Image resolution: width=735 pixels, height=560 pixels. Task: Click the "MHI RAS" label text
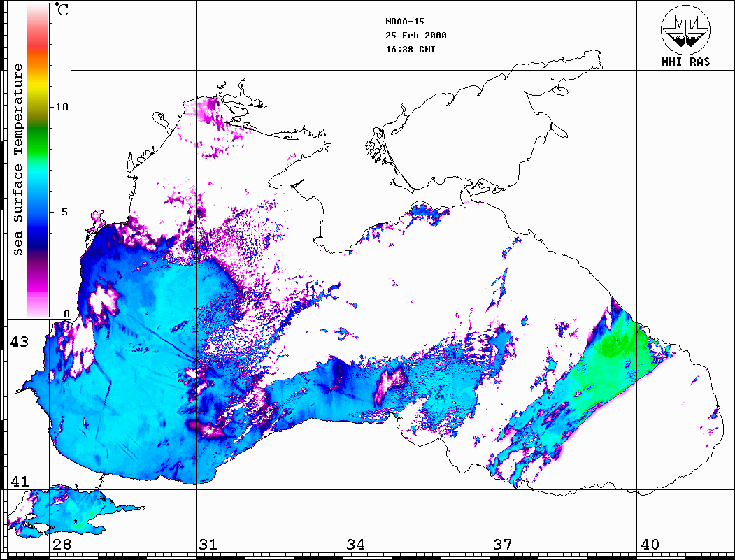(685, 62)
